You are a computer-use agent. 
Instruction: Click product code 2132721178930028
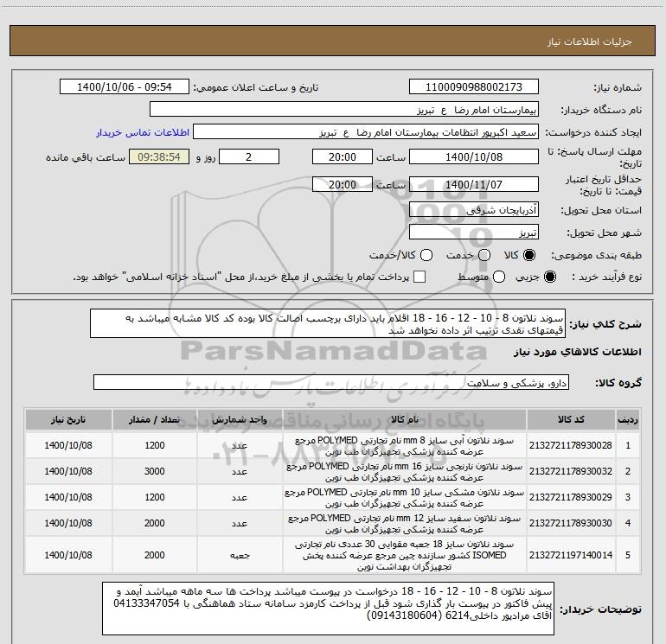[x=571, y=445]
